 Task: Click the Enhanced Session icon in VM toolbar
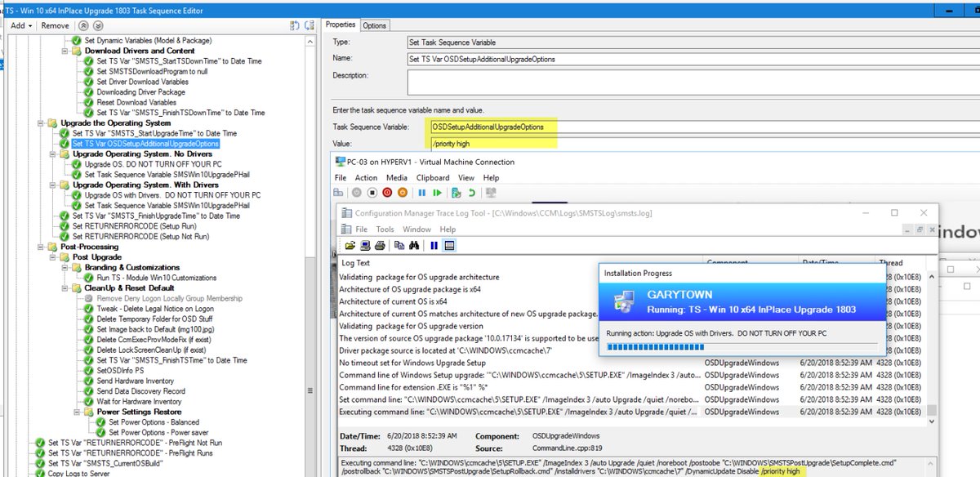(x=491, y=193)
